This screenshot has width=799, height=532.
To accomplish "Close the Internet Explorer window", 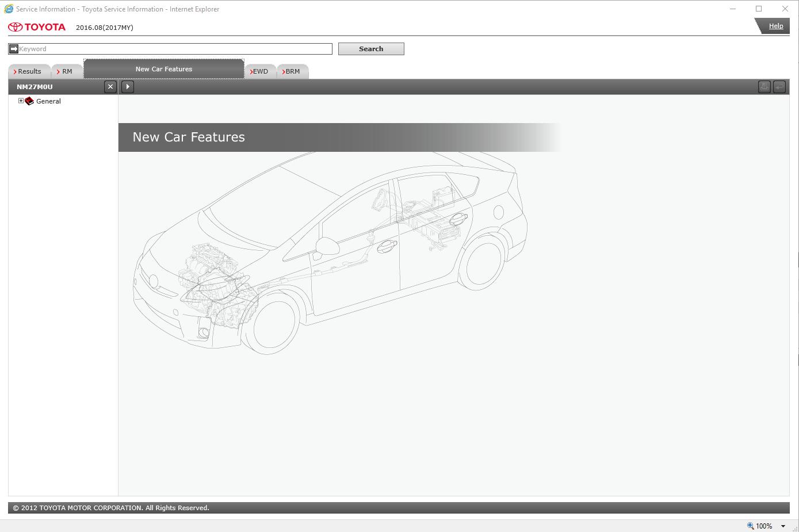I will click(785, 9).
